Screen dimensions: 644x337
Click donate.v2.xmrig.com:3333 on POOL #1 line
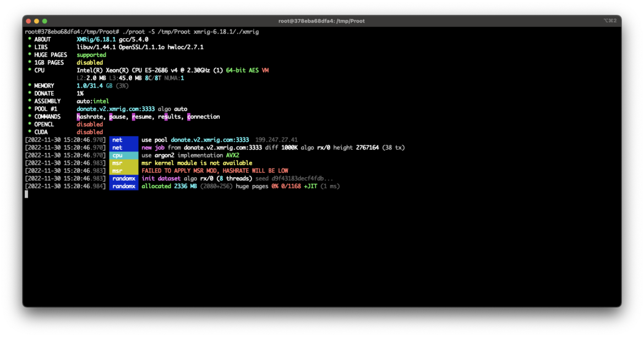(116, 109)
